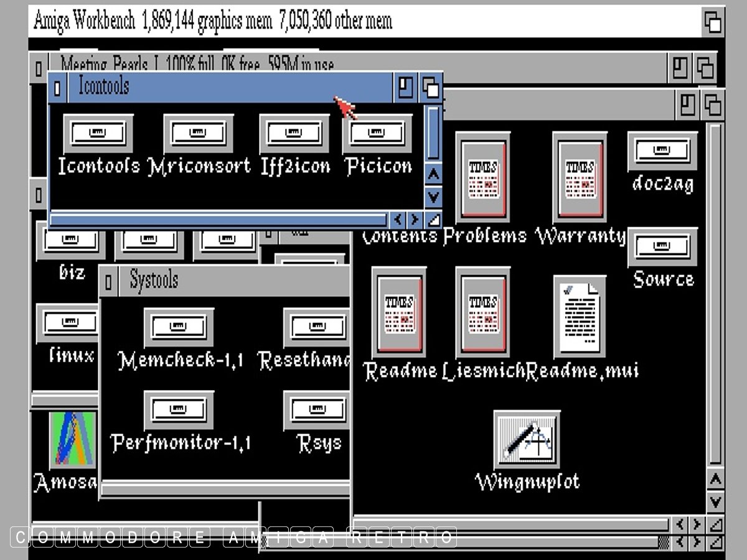The width and height of the screenshot is (747, 560).
Task: Open the Iff2icon drawer
Action: tap(294, 134)
